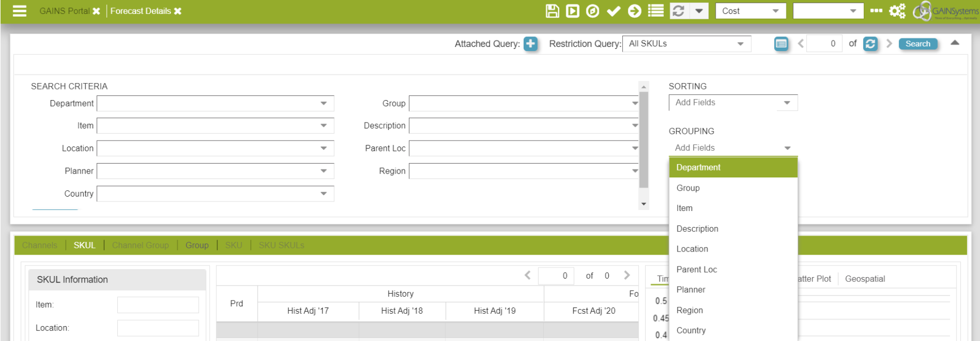Image resolution: width=980 pixels, height=341 pixels.
Task: Open settings with the gears icon
Action: pyautogui.click(x=897, y=11)
